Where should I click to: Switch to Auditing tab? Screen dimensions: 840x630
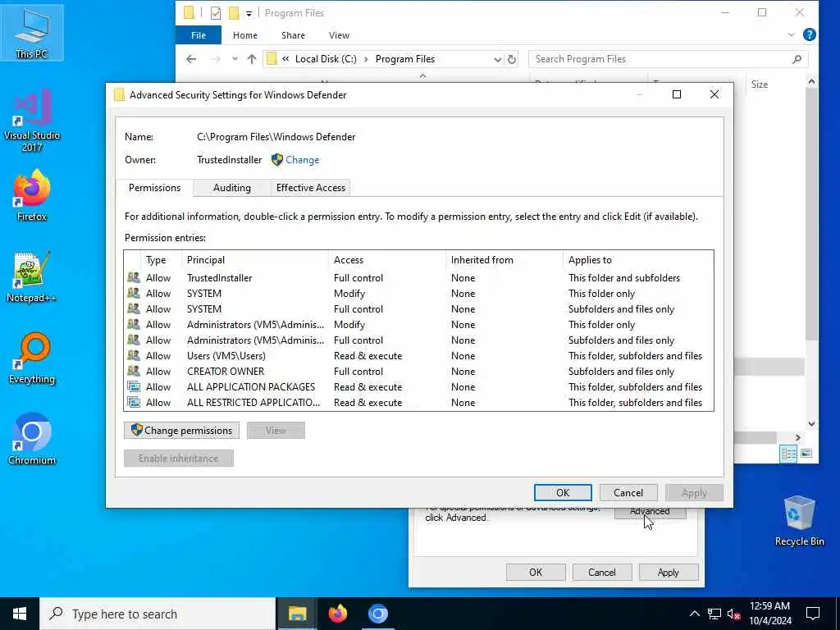coord(232,188)
